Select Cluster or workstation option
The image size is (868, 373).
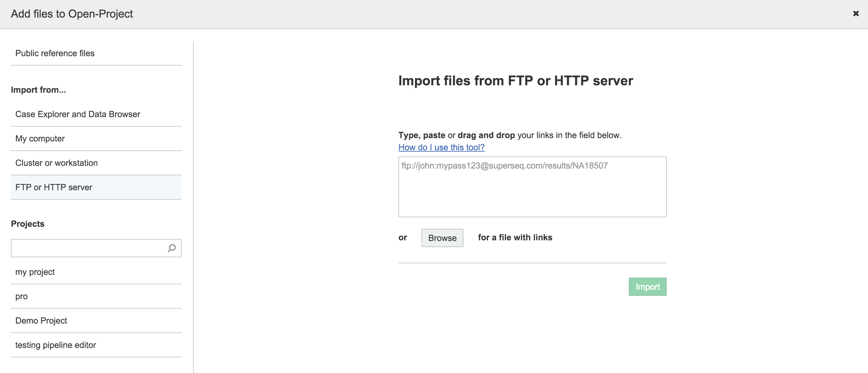57,163
